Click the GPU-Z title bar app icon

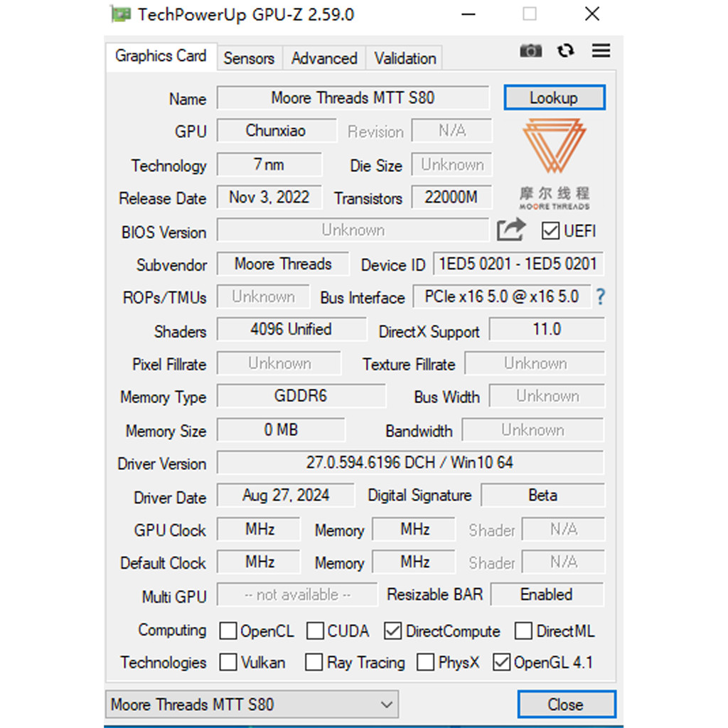point(121,14)
